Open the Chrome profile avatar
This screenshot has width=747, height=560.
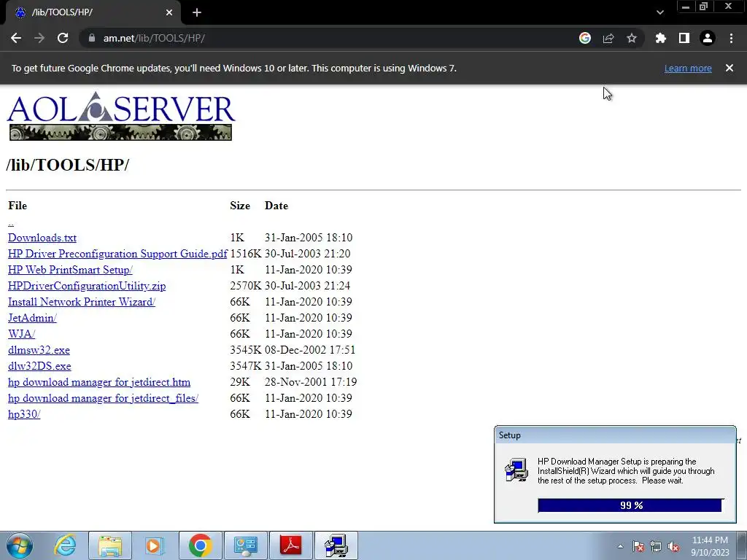click(x=708, y=38)
